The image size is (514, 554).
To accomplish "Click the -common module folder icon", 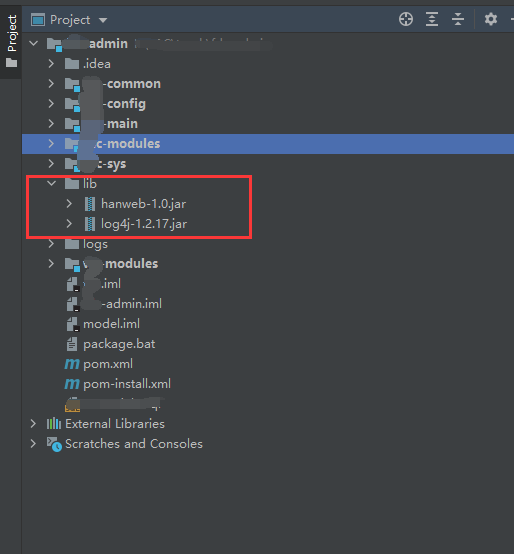I will (72, 84).
